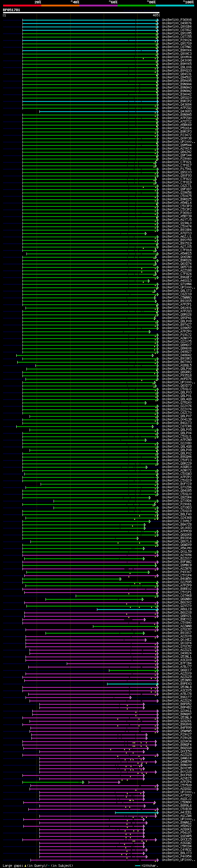This screenshot has height=868, width=197.
Task: Click the cyan ~100% identity legend segment
Action: (x=175, y=6)
